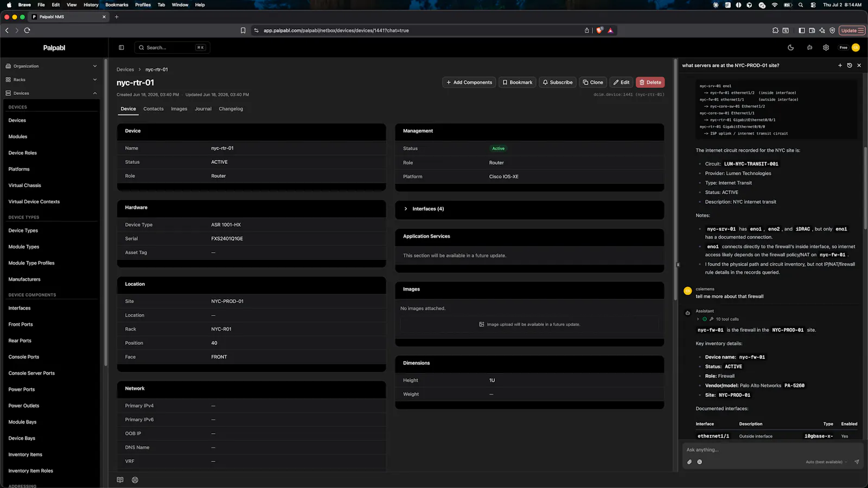Open Power Outlets in the sidebar
The image size is (868, 488).
(x=24, y=406)
